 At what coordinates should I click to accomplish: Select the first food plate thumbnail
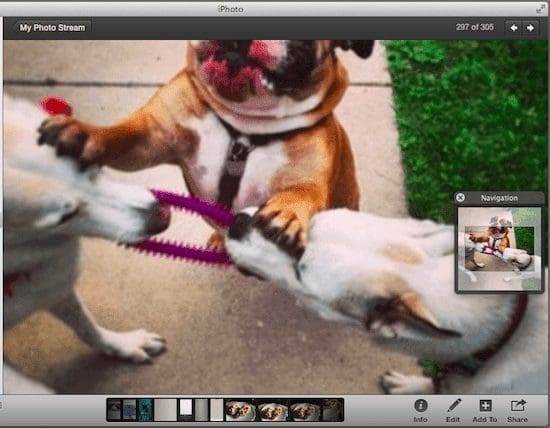(240, 410)
